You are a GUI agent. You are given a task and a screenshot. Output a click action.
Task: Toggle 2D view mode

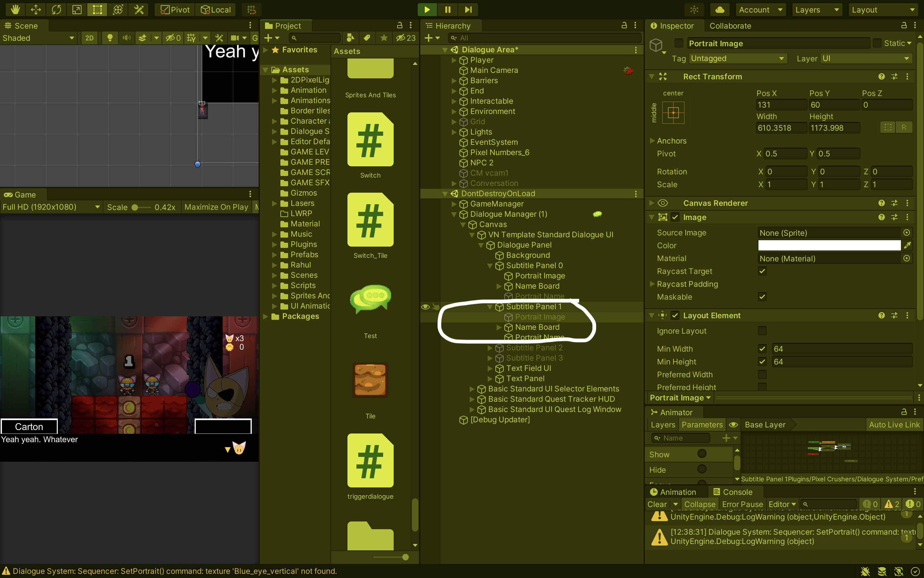pos(89,38)
